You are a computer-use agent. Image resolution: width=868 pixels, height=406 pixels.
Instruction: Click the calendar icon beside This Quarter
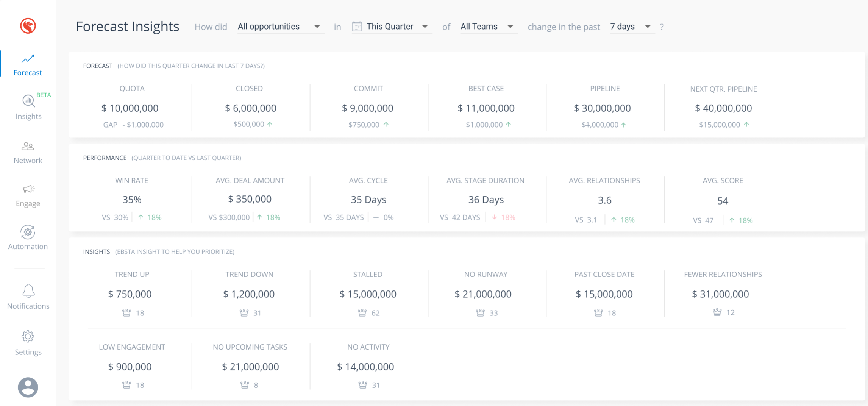click(x=357, y=27)
